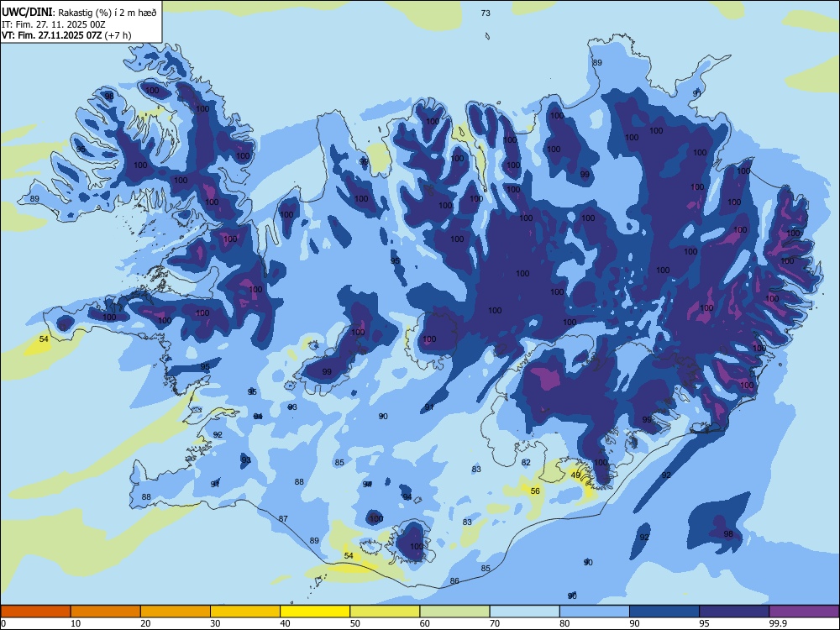Click the 80–90 light blue legend swatch

(595, 612)
